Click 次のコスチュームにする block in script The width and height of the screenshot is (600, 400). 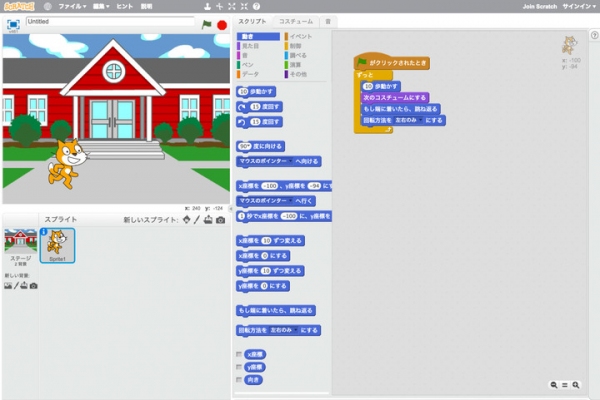tap(395, 98)
